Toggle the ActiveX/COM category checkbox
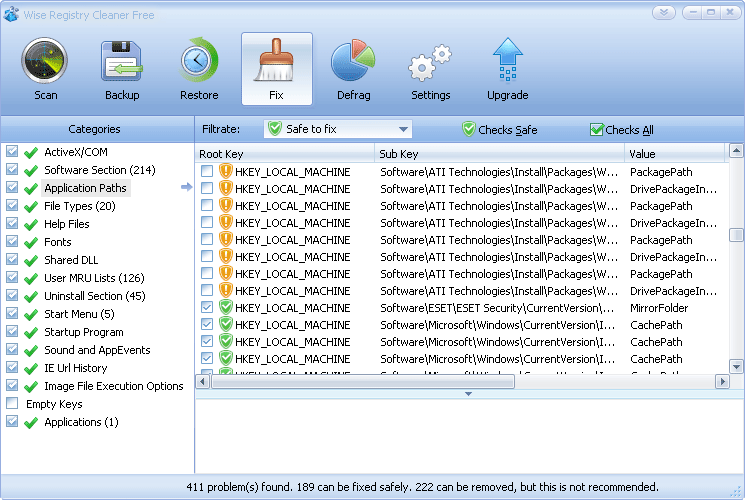The height and width of the screenshot is (500, 745). point(12,151)
